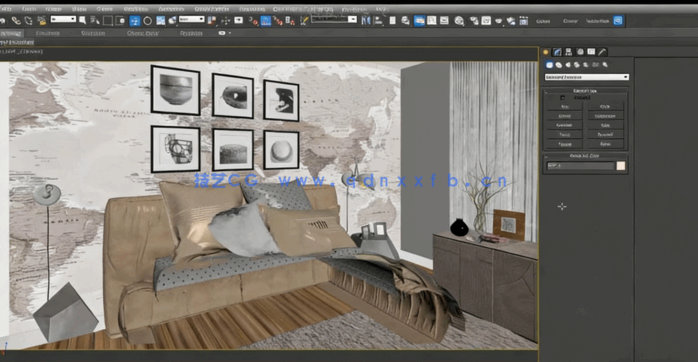Toggle the Window/Crossing selection mode
This screenshot has width=698, height=362.
point(120,20)
